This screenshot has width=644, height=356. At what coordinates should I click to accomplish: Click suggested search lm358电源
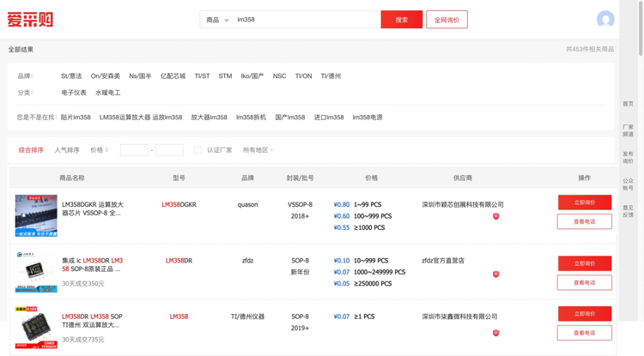pyautogui.click(x=368, y=118)
